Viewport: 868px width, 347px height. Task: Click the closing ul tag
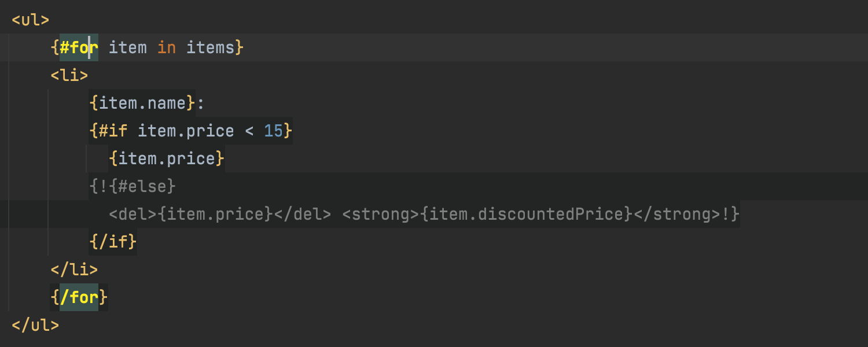tap(35, 325)
